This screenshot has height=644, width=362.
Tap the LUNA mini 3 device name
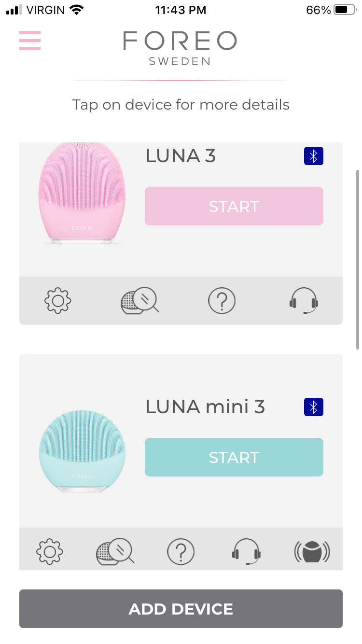(205, 407)
